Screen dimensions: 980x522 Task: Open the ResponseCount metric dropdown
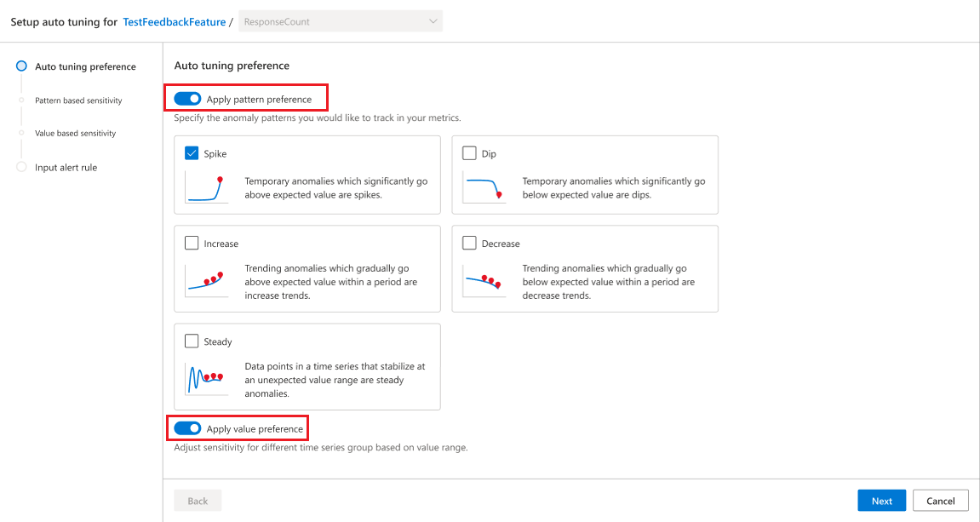(x=341, y=21)
